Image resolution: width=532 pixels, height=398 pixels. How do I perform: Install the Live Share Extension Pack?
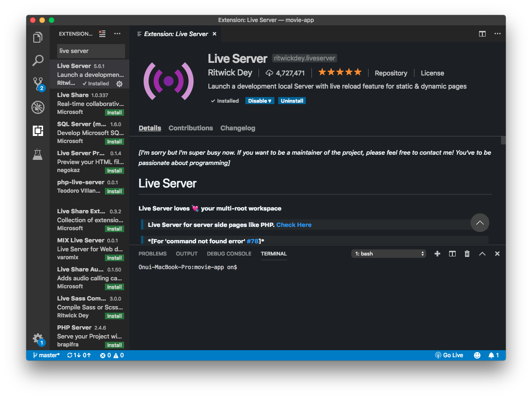coord(114,229)
